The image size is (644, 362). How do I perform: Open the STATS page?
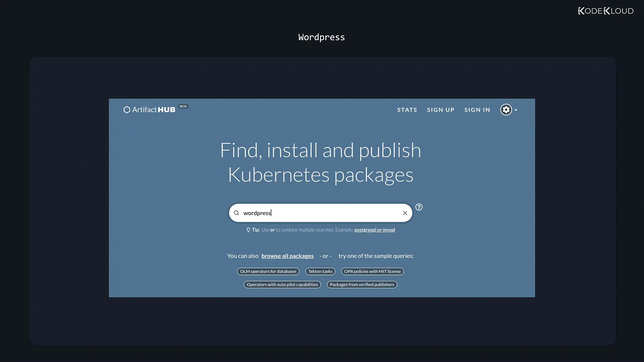coord(407,110)
